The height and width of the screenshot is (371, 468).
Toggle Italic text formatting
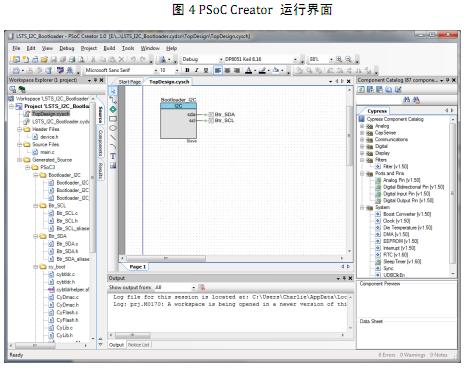197,70
